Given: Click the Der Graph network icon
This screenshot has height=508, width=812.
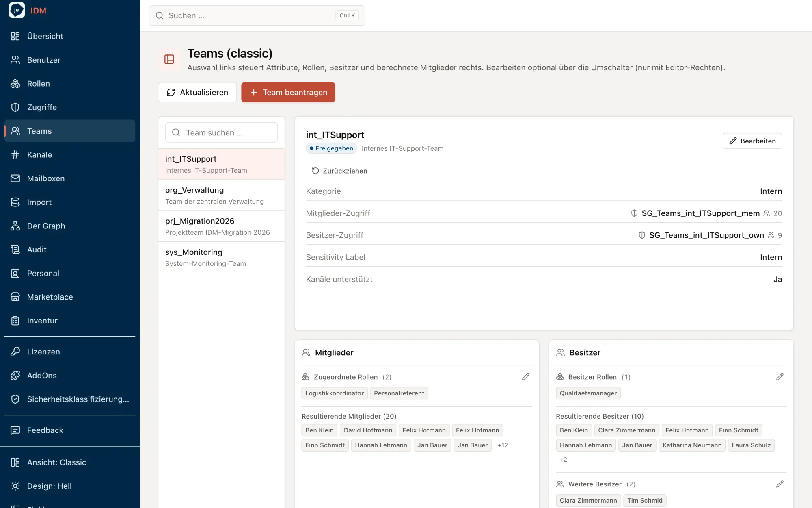Looking at the screenshot, I should coord(15,226).
